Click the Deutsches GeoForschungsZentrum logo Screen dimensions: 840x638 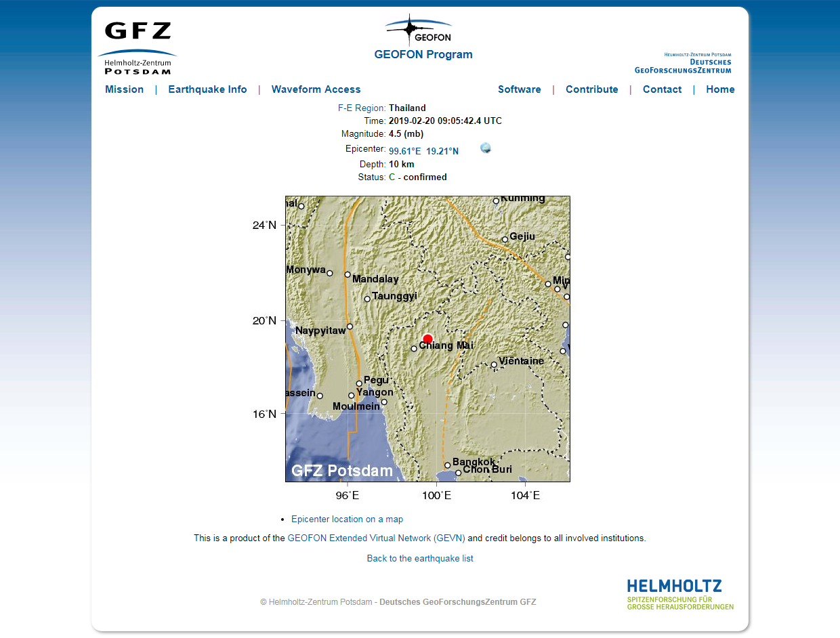[x=683, y=63]
